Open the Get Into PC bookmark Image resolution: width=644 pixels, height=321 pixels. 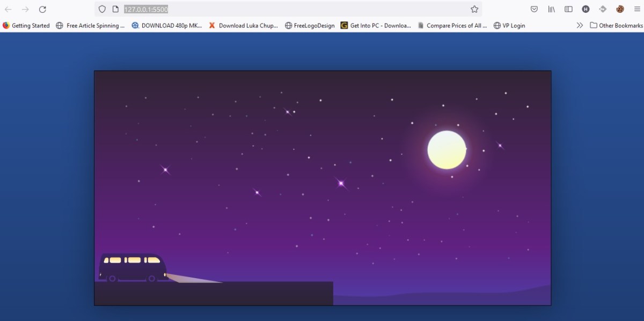point(376,25)
